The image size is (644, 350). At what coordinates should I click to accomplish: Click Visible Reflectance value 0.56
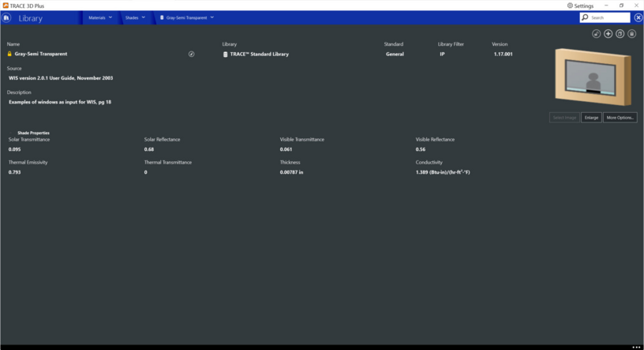click(x=421, y=149)
